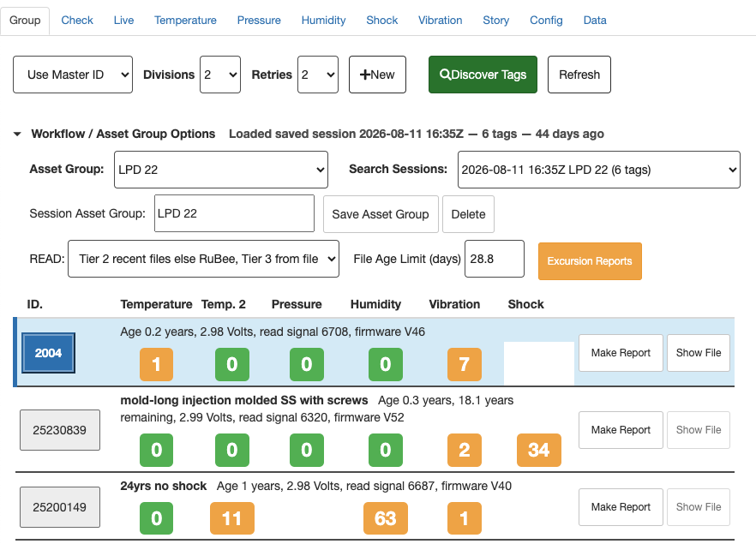Collapse the Workflow / Asset Group Options triangle

17,134
